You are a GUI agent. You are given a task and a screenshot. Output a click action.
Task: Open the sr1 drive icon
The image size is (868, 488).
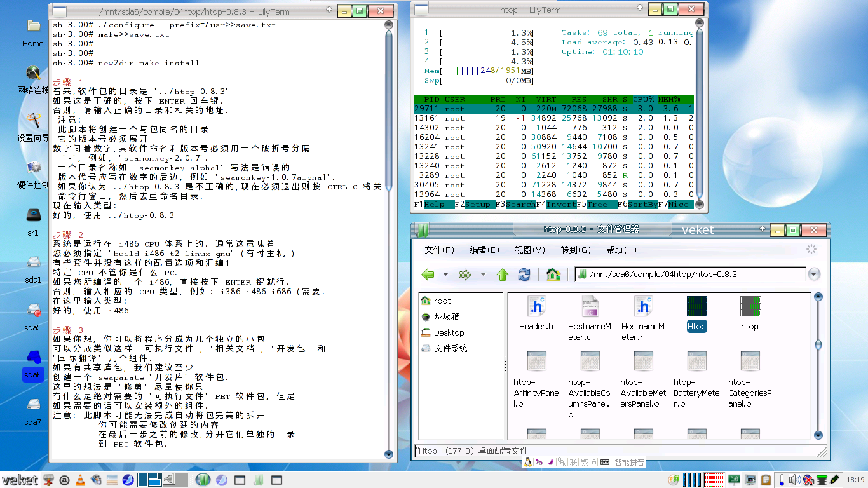(x=33, y=215)
